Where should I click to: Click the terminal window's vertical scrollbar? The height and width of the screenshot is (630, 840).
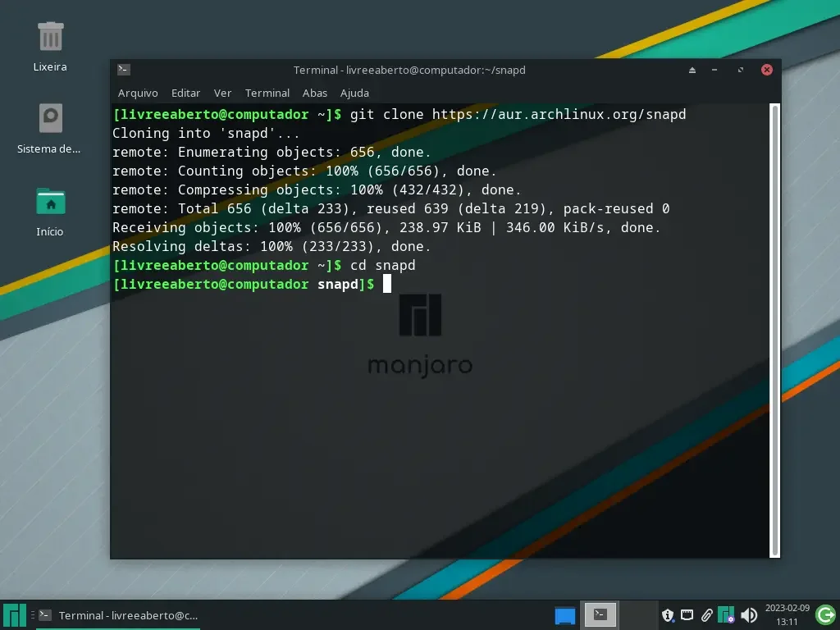tap(774, 331)
